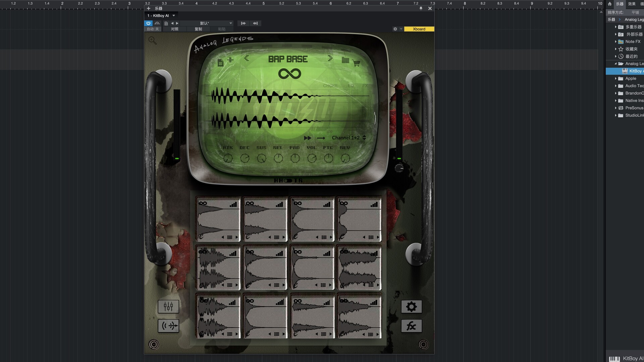Screen dimensions: 644x362
Task: Open the plugin settings gear near Xboard
Action: pos(395,29)
